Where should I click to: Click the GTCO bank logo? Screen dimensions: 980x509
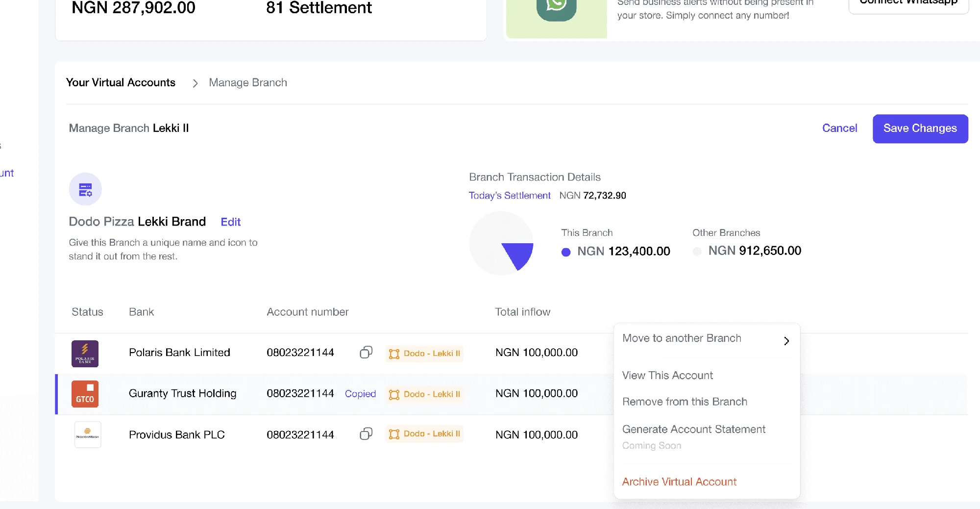coord(85,394)
